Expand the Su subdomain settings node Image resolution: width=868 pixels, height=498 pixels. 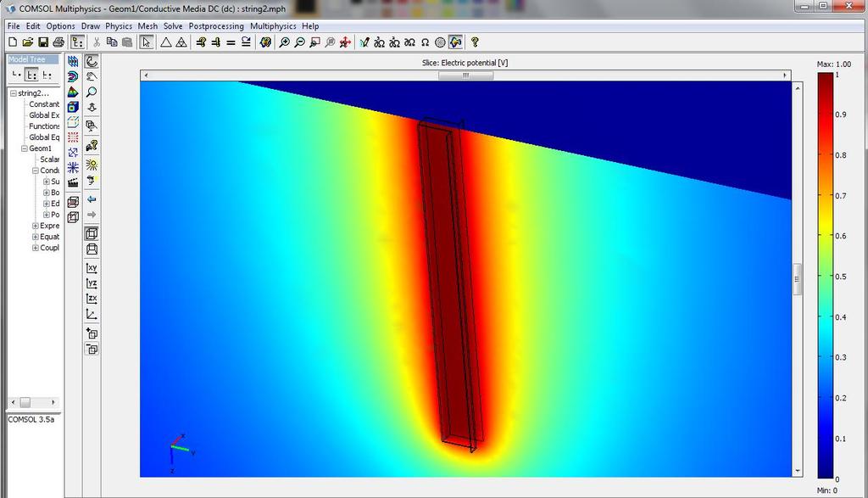pyautogui.click(x=47, y=182)
